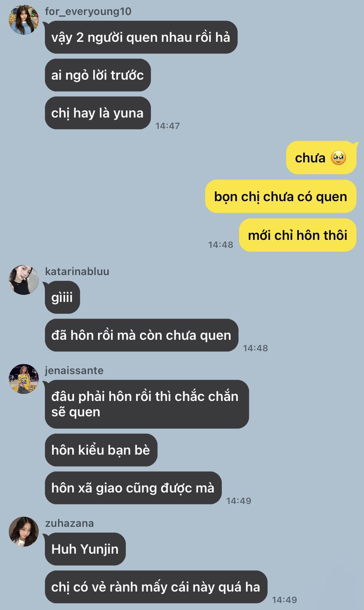This screenshot has height=610, width=364.
Task: Open for_everyoung10's profile avatar
Action: point(24,20)
